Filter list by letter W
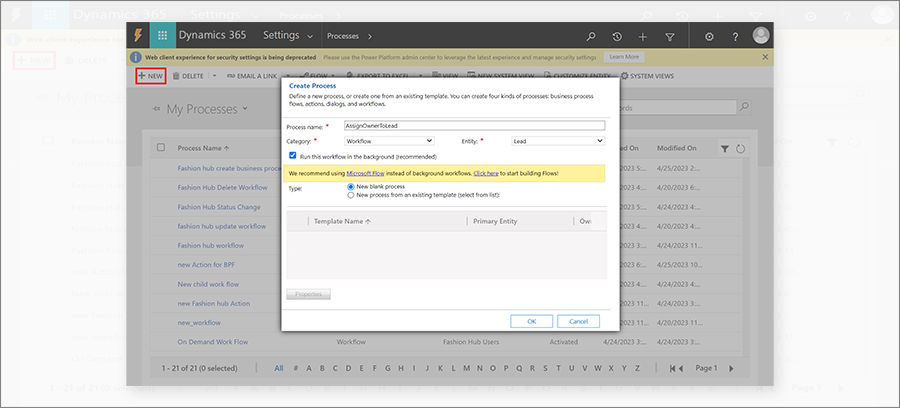Viewport: 900px width, 408px height. [x=598, y=368]
